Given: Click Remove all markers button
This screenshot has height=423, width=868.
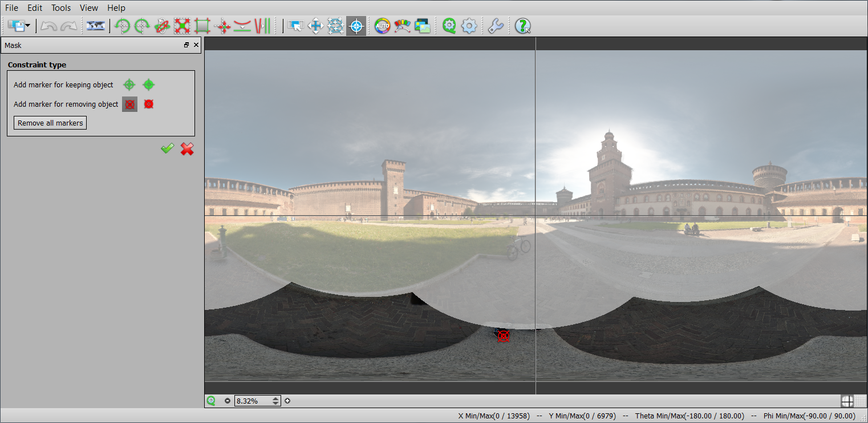Looking at the screenshot, I should (50, 123).
